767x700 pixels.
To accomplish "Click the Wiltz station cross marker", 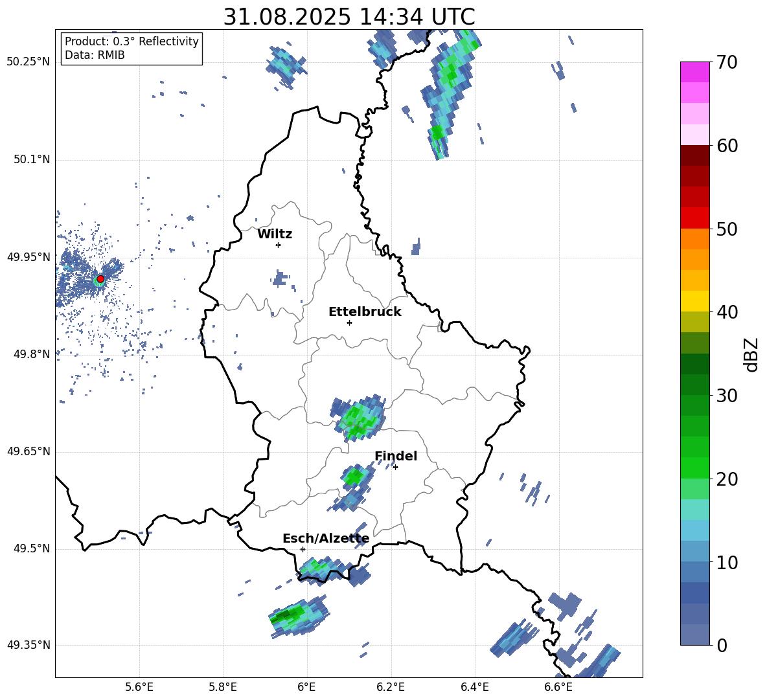I will pos(279,245).
